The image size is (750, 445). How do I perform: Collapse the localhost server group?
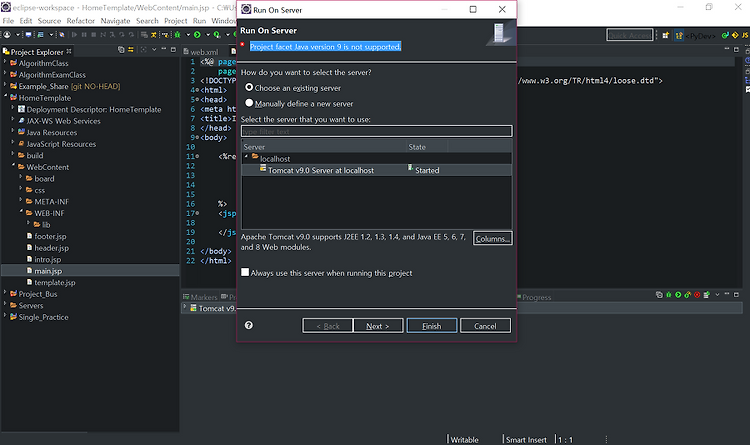point(246,157)
